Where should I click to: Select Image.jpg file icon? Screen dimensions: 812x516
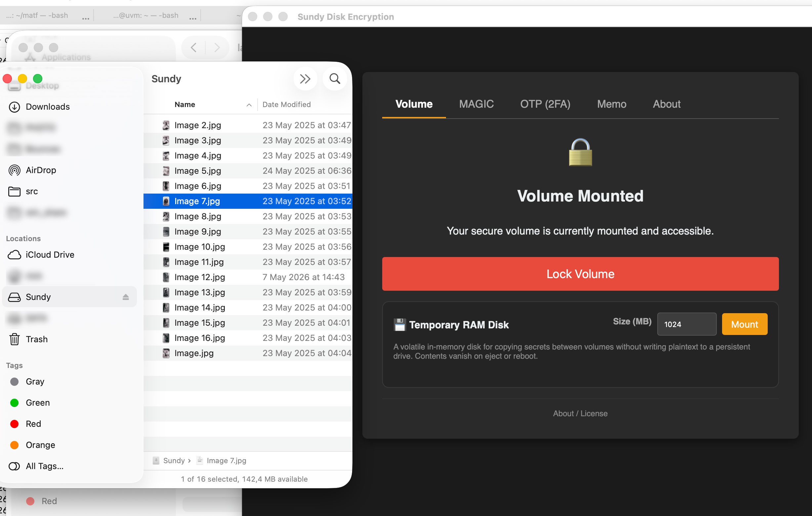(x=166, y=353)
